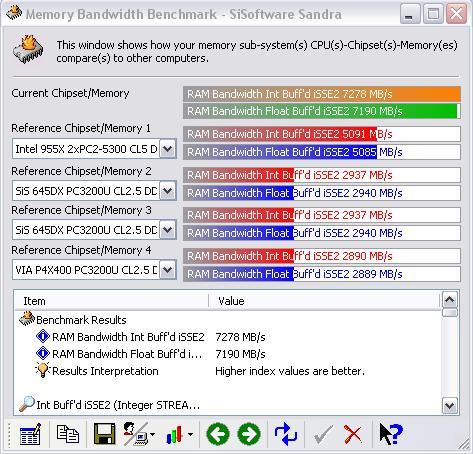Click the toolbar drag handle
Screen dimensions: 473x454
(x=9, y=434)
